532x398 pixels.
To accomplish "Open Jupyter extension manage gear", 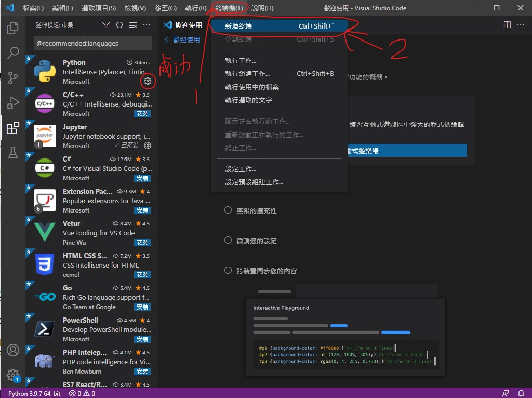I will pyautogui.click(x=147, y=145).
